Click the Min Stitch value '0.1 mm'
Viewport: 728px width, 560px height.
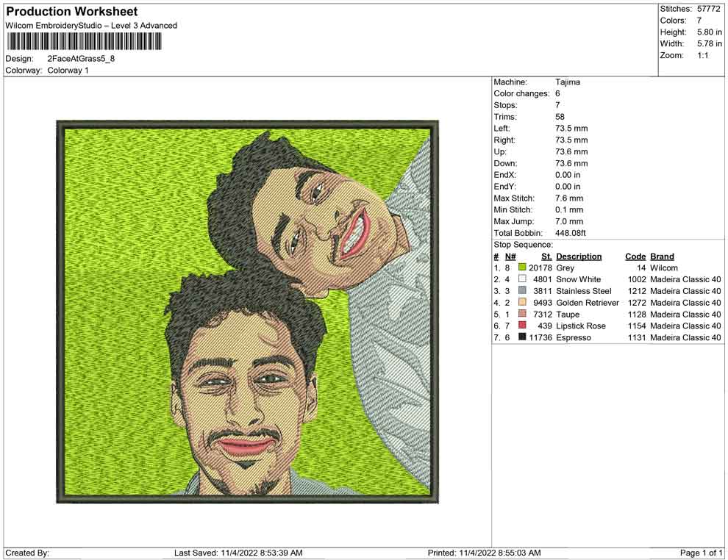569,209
